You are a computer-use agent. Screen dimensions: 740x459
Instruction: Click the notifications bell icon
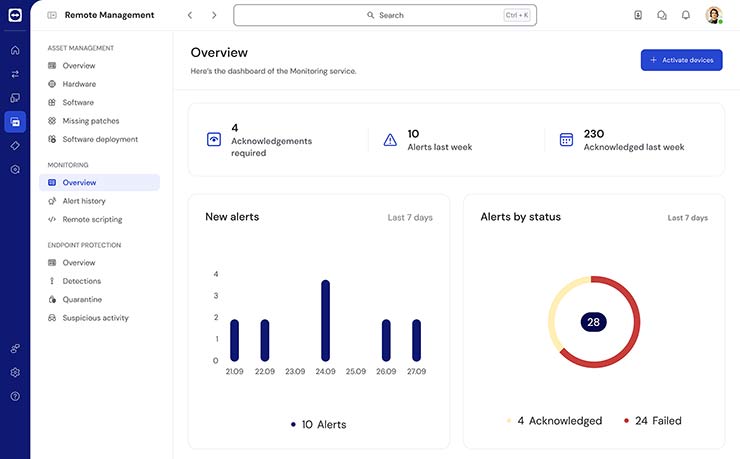click(686, 15)
